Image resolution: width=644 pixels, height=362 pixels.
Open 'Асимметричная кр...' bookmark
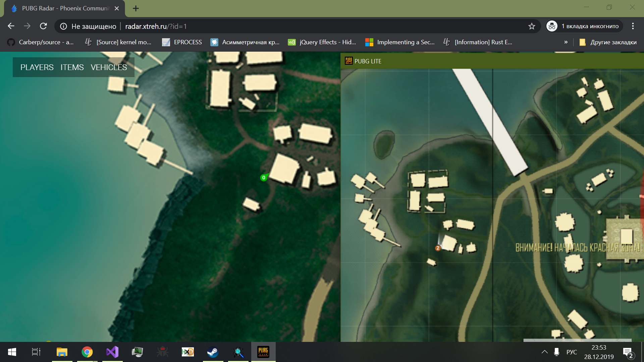click(245, 42)
